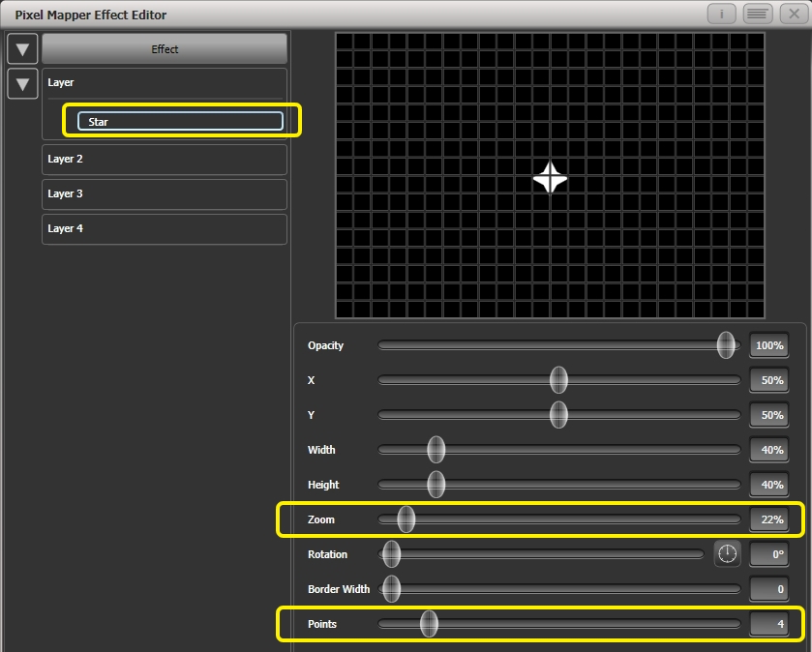Click the 100% Opacity value box
812x652 pixels.
point(768,345)
